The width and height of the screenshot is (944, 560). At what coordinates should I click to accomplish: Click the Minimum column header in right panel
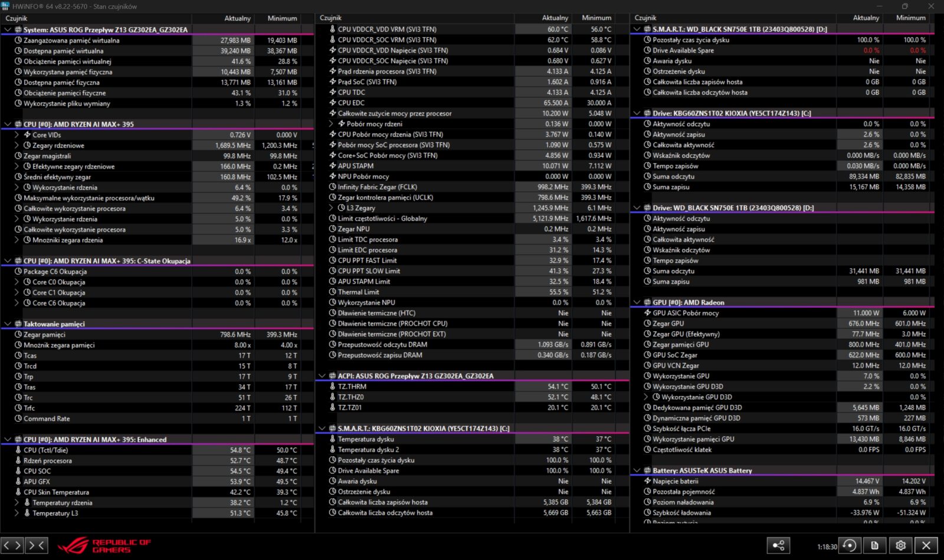click(910, 18)
